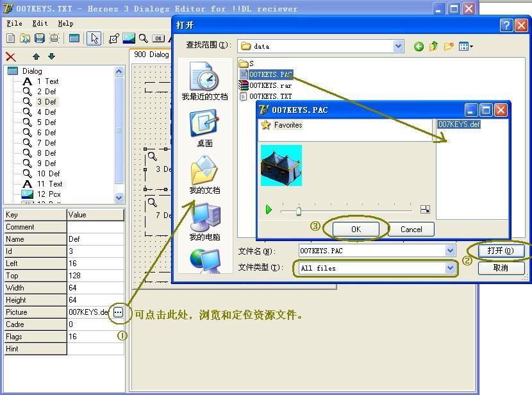Select the arrow pointer tool
Screen dimensions: 532x395
tap(94, 38)
